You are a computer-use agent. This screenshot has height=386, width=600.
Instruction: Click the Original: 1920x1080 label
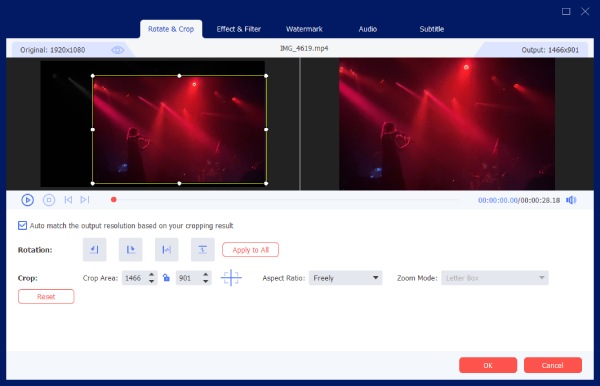pos(52,50)
